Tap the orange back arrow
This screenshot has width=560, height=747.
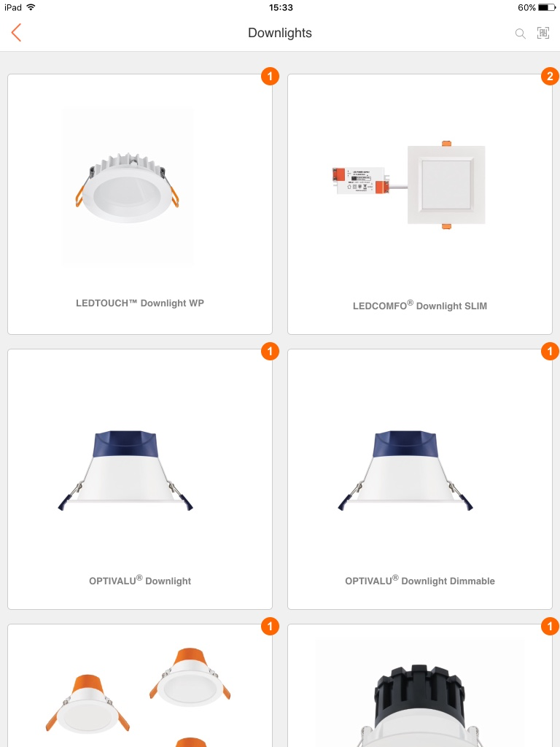pos(16,33)
